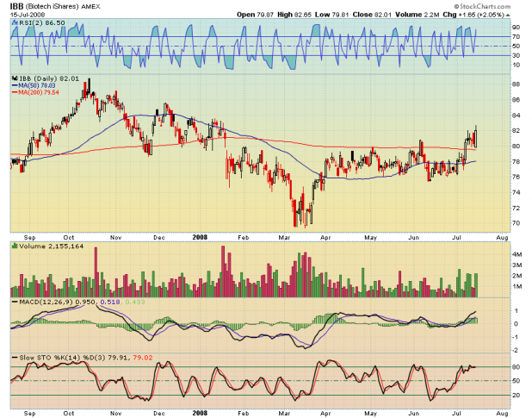Click the 72 price axis label
532x418 pixels.
coord(516,208)
